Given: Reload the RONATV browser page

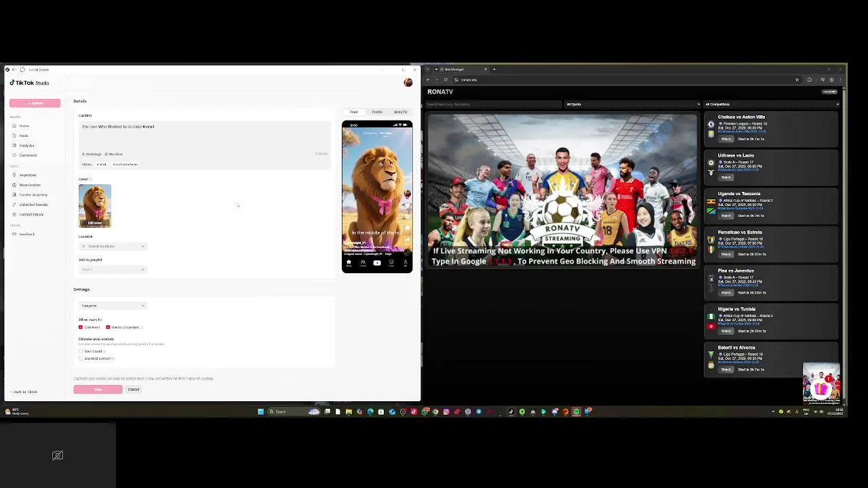Looking at the screenshot, I should point(446,80).
